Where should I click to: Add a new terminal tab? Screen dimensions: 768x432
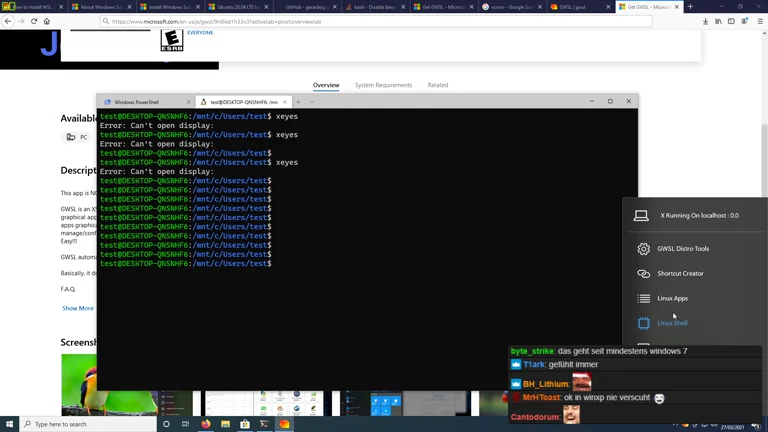click(297, 102)
